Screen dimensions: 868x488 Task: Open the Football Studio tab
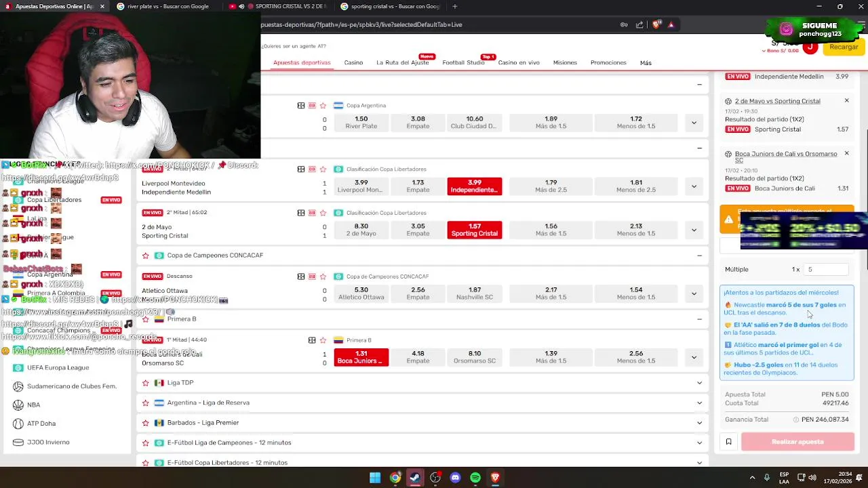click(463, 62)
